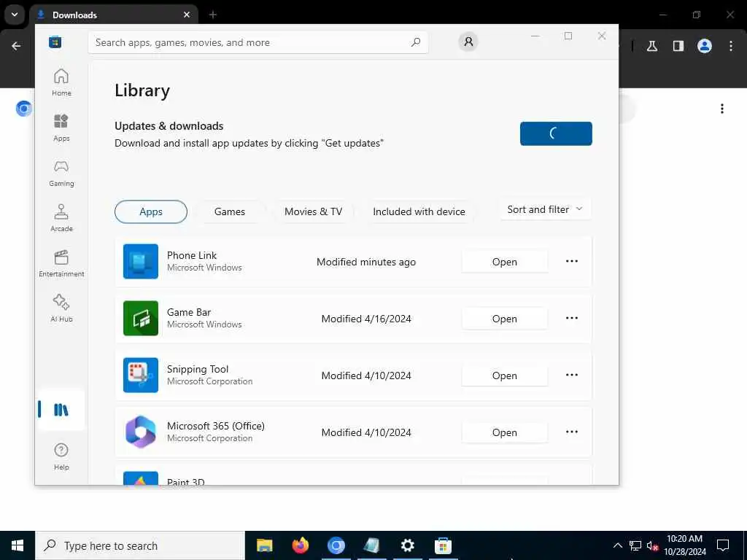Click the Phone Link app name
747x560 pixels.
192,255
